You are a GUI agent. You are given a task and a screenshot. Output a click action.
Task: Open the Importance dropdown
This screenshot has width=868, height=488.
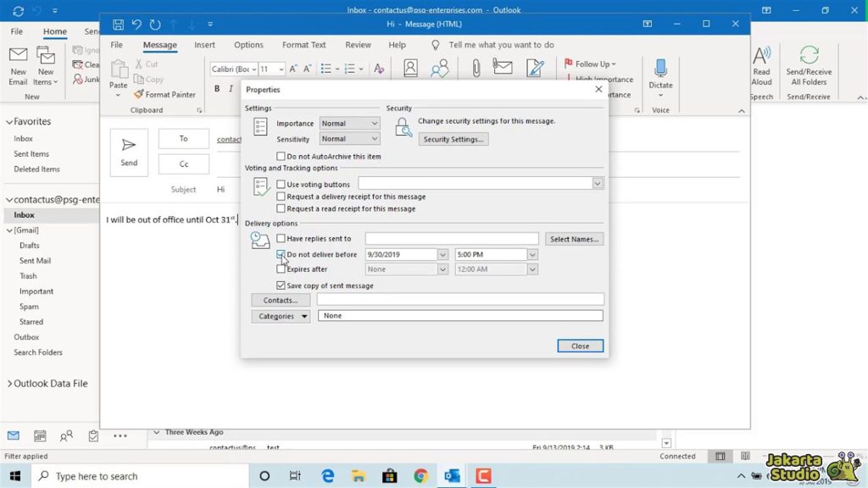coord(349,124)
